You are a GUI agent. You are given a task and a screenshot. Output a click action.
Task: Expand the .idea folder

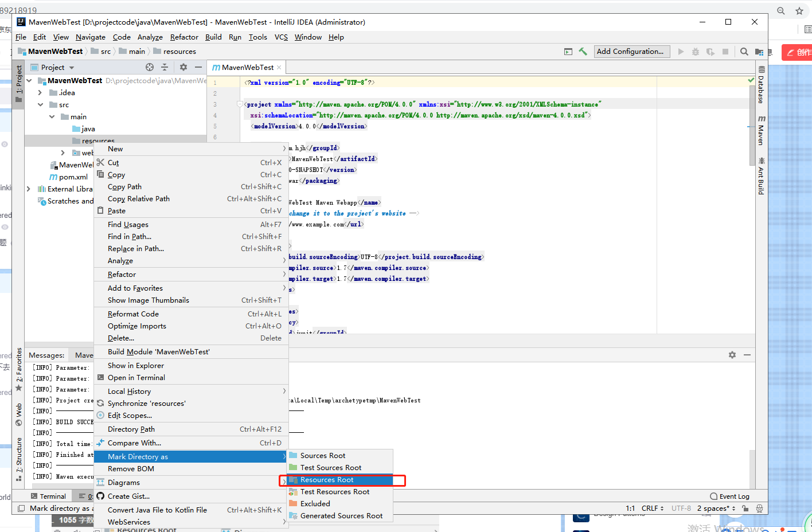pyautogui.click(x=40, y=93)
